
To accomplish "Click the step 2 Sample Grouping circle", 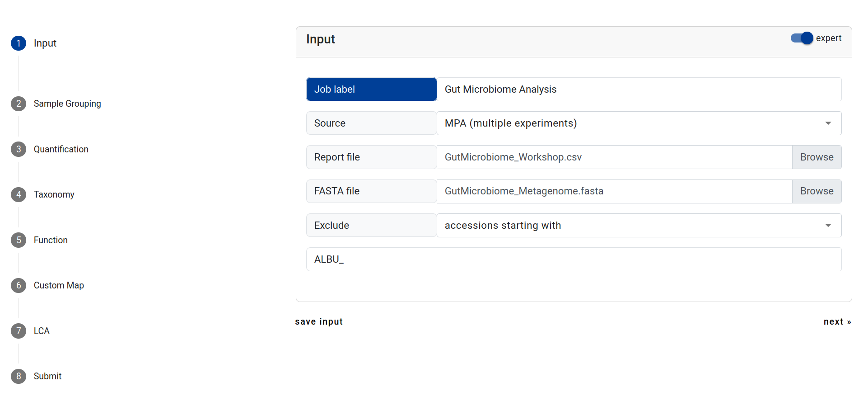I will coord(19,104).
